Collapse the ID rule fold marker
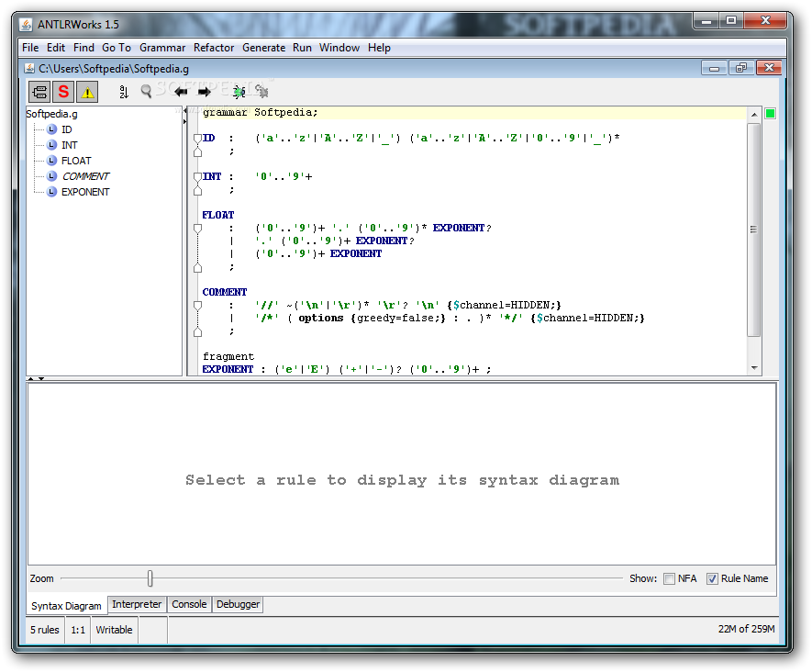Viewport: 812px width, 672px height. [x=197, y=139]
